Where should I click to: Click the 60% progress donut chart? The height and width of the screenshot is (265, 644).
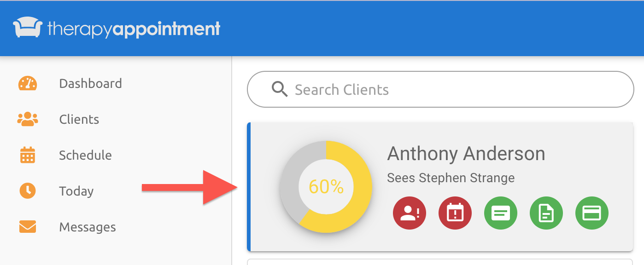pos(326,187)
